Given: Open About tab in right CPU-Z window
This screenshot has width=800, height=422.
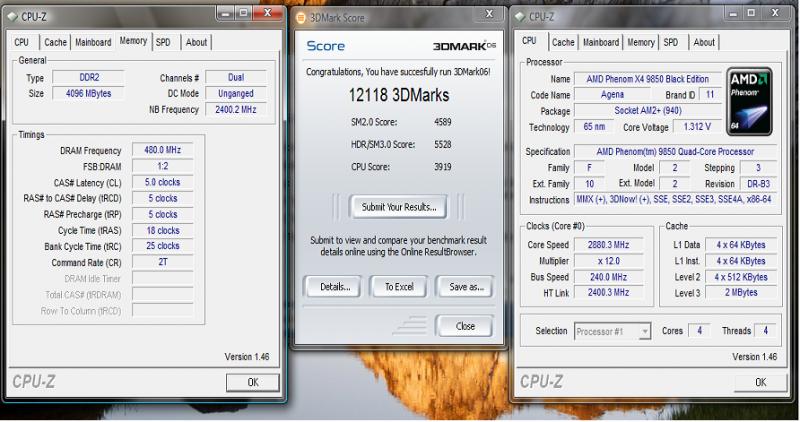Looking at the screenshot, I should pyautogui.click(x=704, y=42).
